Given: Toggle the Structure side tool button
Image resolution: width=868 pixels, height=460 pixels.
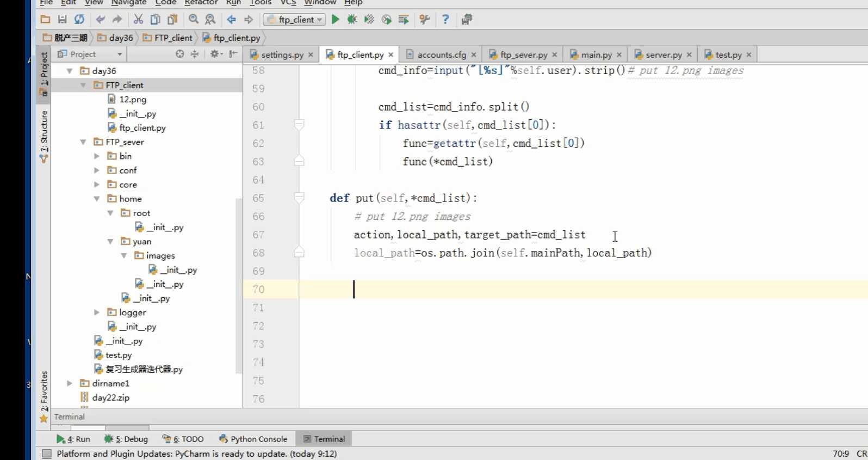Looking at the screenshot, I should (44, 136).
